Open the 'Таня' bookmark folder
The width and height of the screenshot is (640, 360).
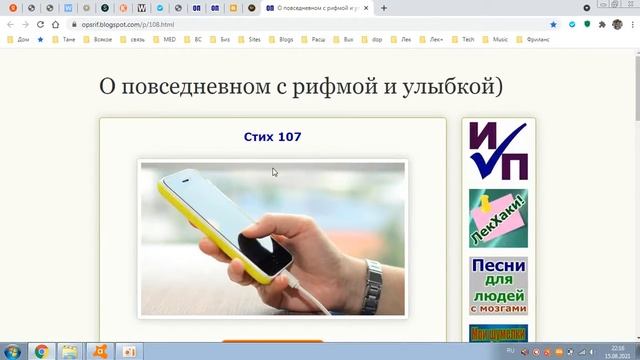64,40
